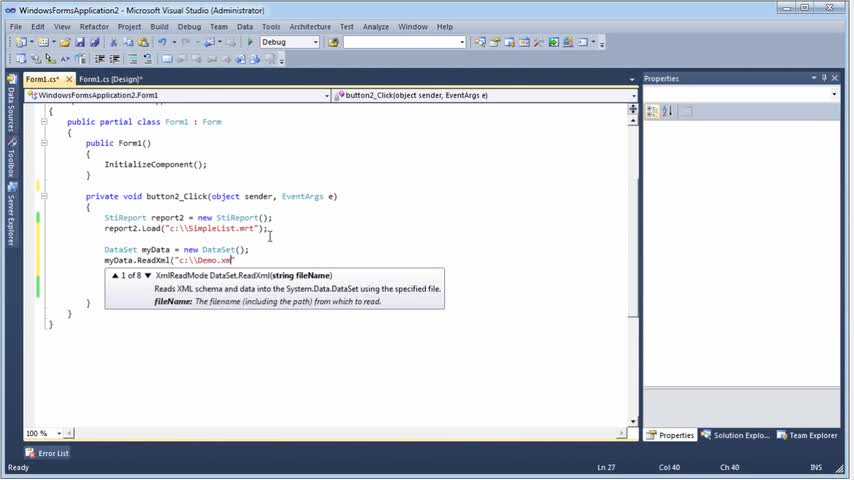Switch to the Solution Explorer tab
Screen dimensions: 854x480
click(735, 435)
